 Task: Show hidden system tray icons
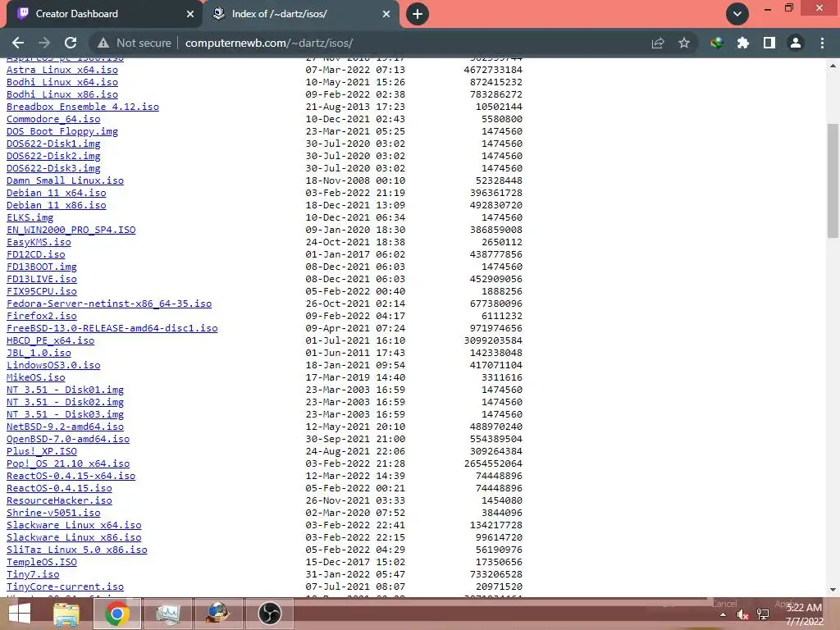click(x=724, y=615)
